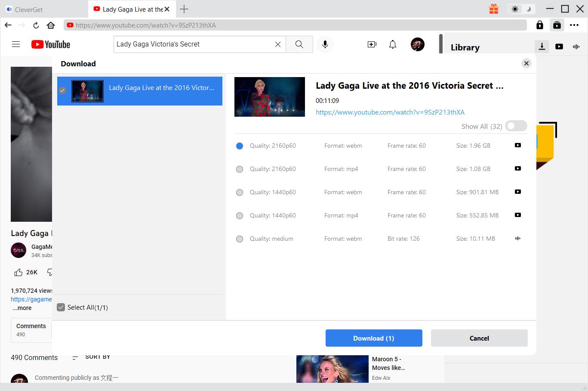Screen dimensions: 588x391
Task: Open the Library audio waveform tab
Action: click(x=576, y=47)
